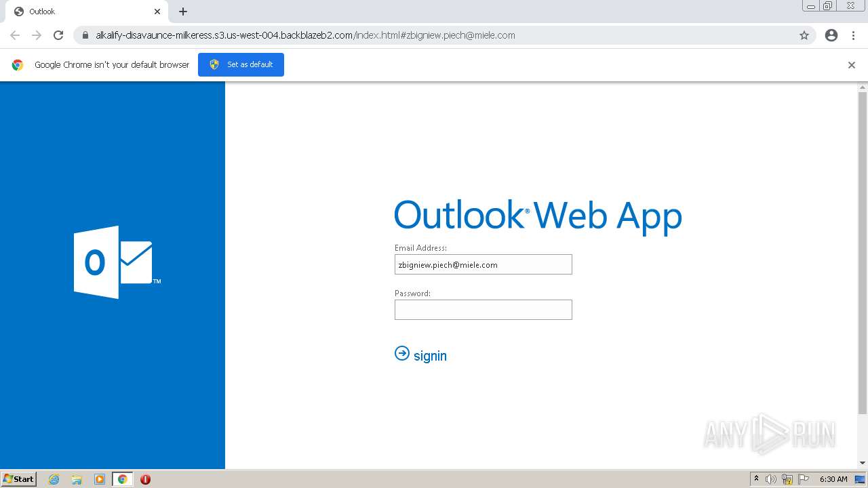Click the "Password:" label

click(x=412, y=293)
